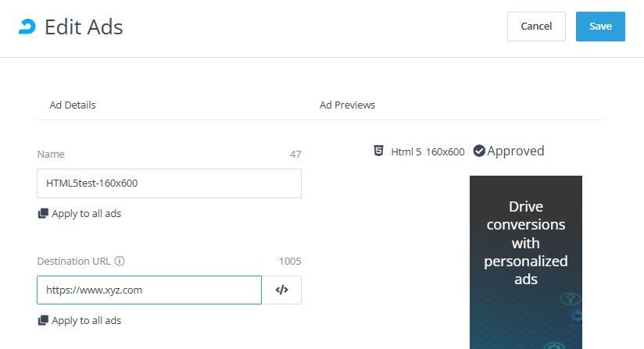
Task: Click the 'Html 5 160x600' format label
Action: click(428, 151)
